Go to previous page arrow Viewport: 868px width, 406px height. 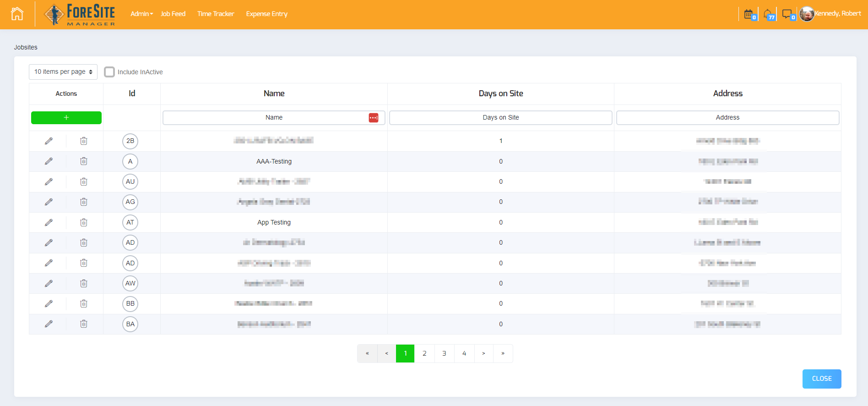click(386, 353)
